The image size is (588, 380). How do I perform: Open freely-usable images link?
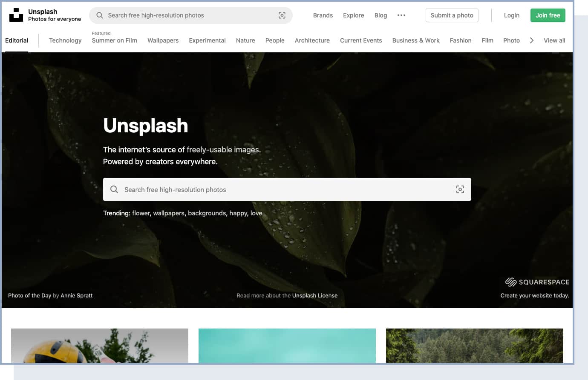pos(223,150)
